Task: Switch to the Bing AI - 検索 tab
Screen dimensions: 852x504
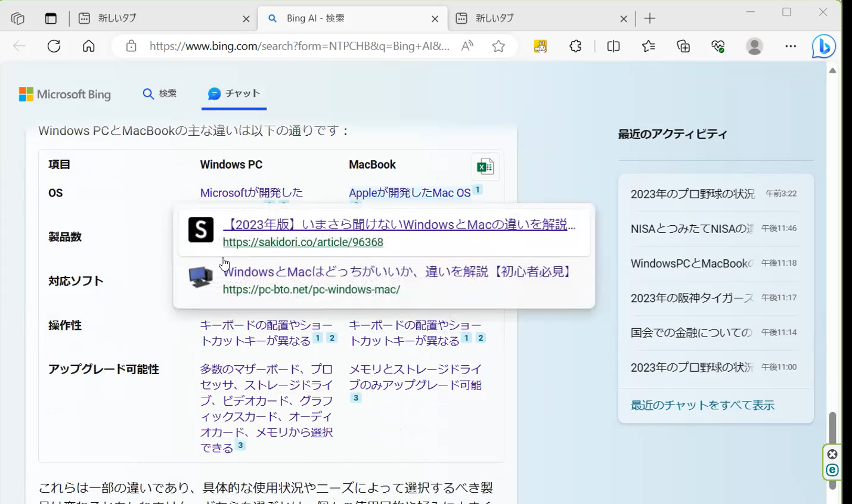Action: [x=353, y=18]
